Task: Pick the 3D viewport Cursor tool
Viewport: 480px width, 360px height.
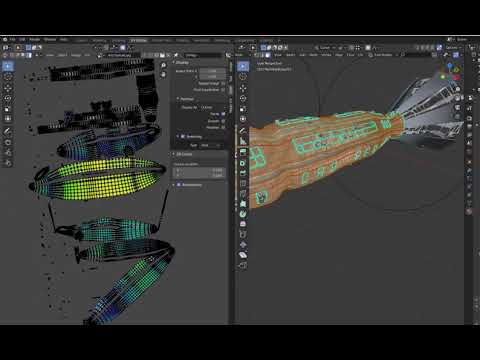Action: click(x=243, y=77)
